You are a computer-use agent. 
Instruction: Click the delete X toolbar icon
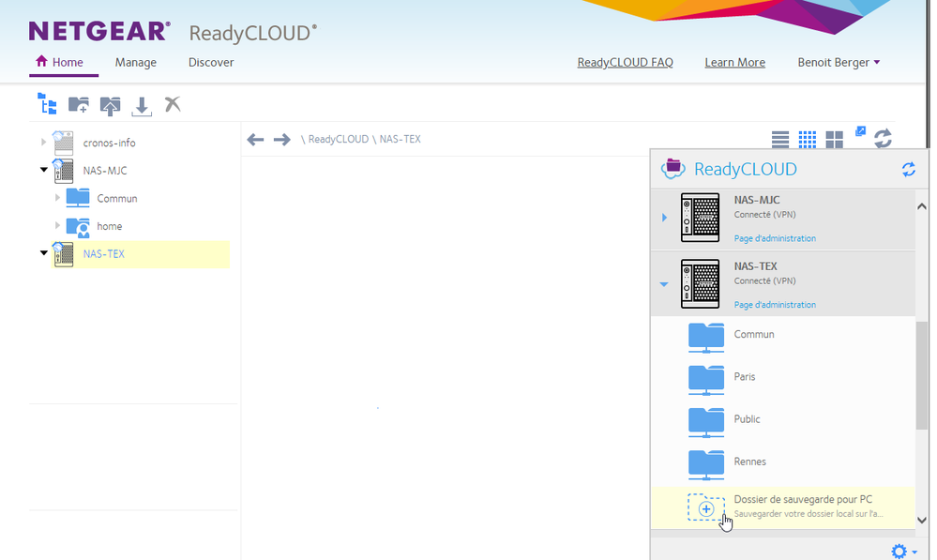173,104
